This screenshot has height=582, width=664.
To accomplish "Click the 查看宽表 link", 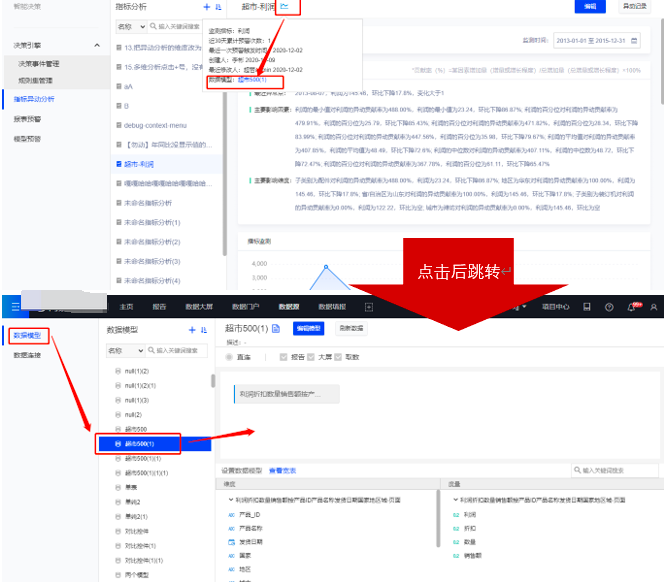I will tap(282, 471).
